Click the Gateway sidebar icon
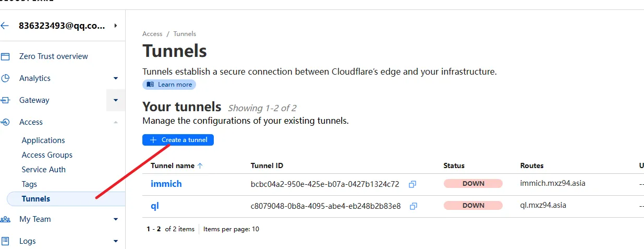Viewport: 644px width, 249px height. click(x=6, y=100)
